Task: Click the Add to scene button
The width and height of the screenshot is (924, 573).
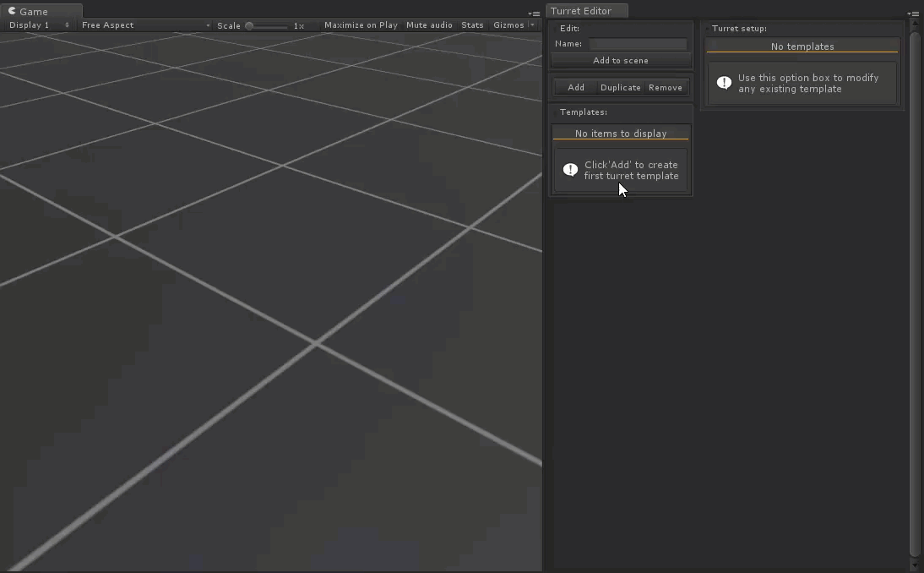Action: (x=621, y=61)
